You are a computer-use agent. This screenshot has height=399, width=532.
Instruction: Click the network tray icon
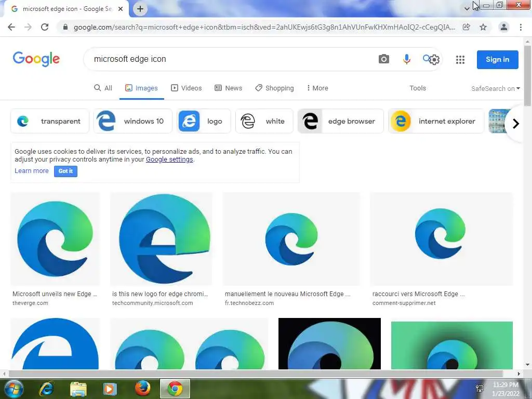tap(480, 389)
